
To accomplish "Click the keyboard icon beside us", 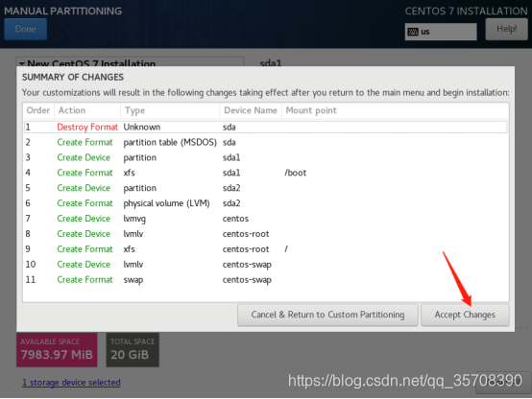I will 413,32.
